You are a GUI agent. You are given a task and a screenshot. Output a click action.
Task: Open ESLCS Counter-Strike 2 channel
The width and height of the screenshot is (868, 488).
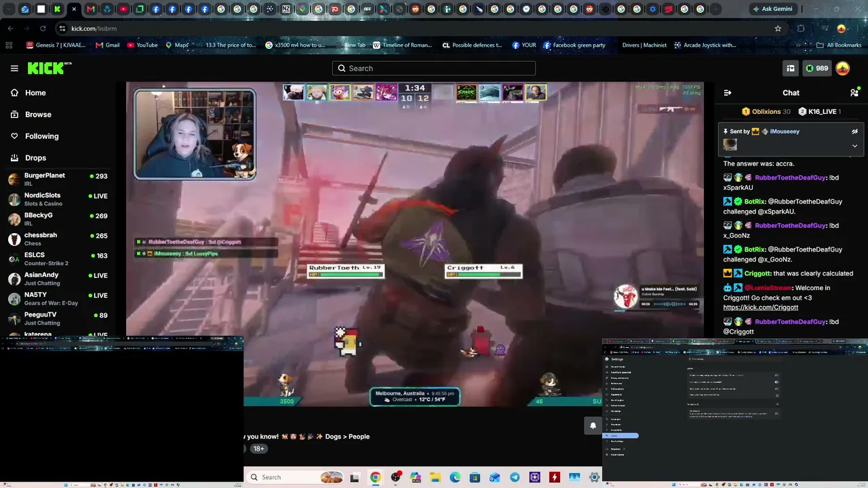[x=58, y=259]
